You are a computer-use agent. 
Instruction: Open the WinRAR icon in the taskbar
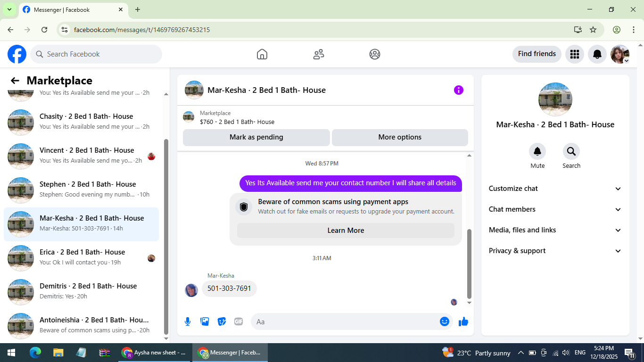click(x=104, y=353)
